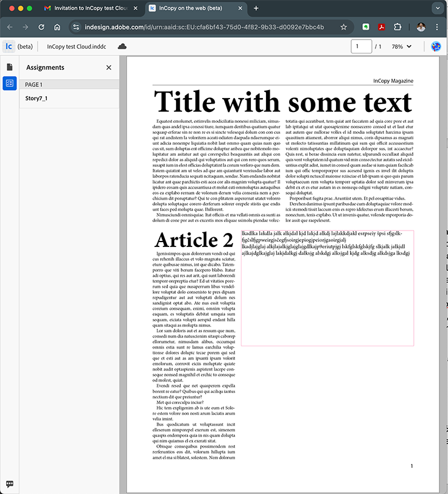Open the user profile avatar in InCopy
The height and width of the screenshot is (494, 448).
click(436, 47)
